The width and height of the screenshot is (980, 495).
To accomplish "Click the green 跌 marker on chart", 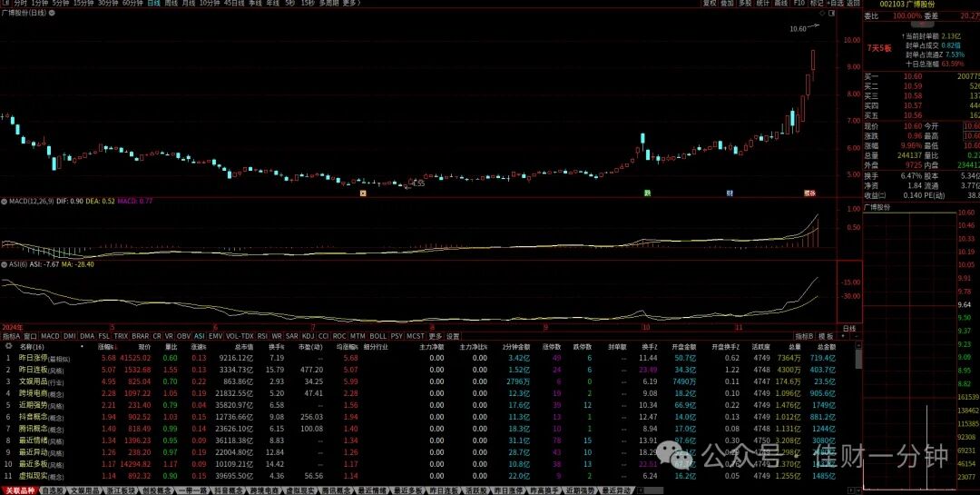I will click(648, 193).
